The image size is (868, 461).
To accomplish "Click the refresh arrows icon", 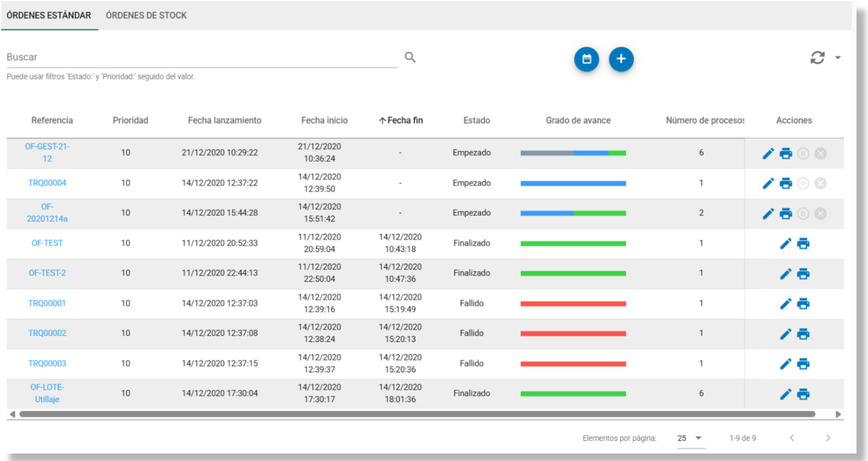I will pyautogui.click(x=817, y=58).
